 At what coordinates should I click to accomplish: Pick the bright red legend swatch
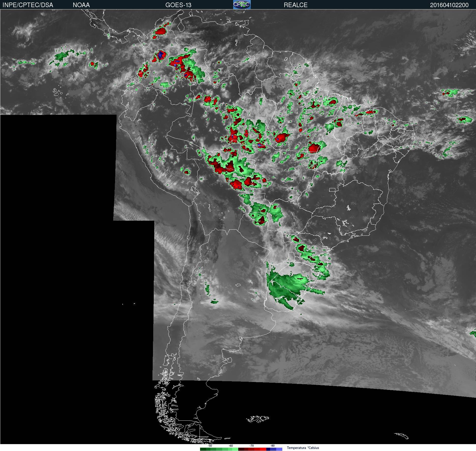coord(263,449)
